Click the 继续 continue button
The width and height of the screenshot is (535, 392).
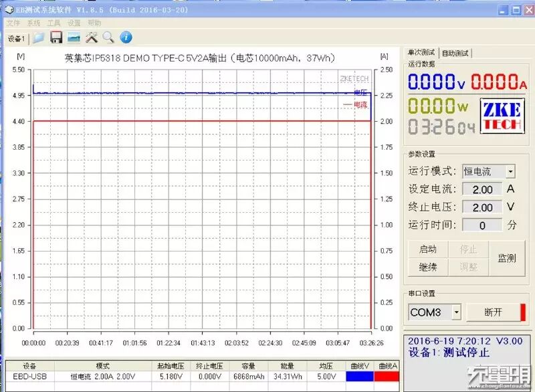point(428,267)
